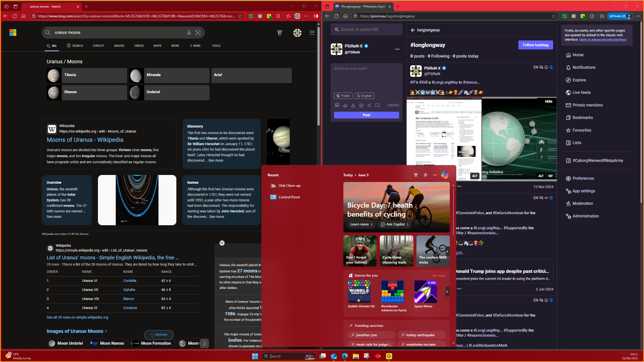Open Explore compass in Mastodon sidebar

pos(568,80)
